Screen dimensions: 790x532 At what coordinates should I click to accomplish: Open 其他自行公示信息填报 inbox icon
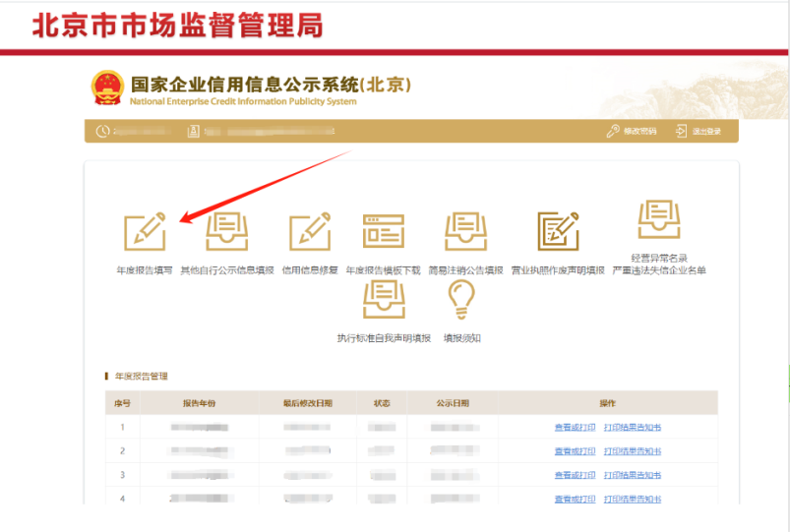[227, 231]
